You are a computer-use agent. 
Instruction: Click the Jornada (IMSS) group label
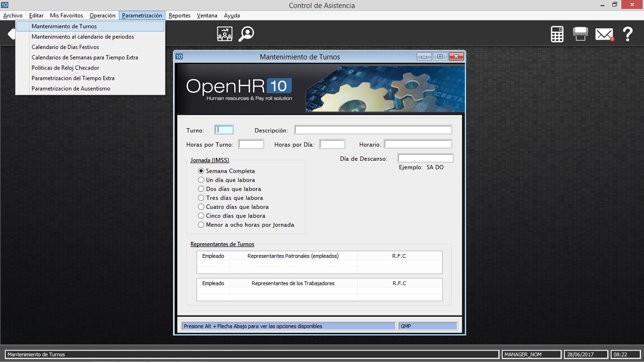(x=209, y=160)
